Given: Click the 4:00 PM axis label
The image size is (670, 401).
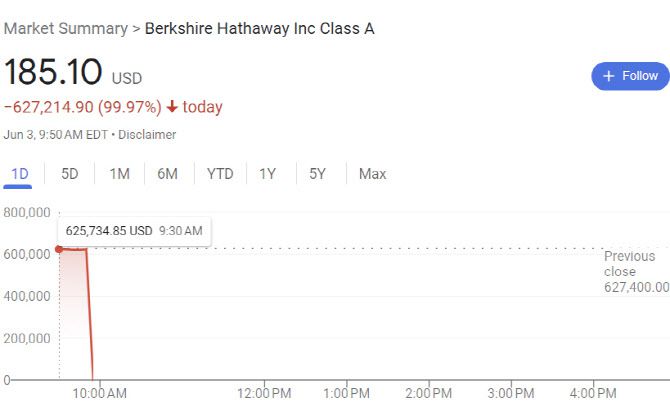Looking at the screenshot, I should pyautogui.click(x=593, y=391).
